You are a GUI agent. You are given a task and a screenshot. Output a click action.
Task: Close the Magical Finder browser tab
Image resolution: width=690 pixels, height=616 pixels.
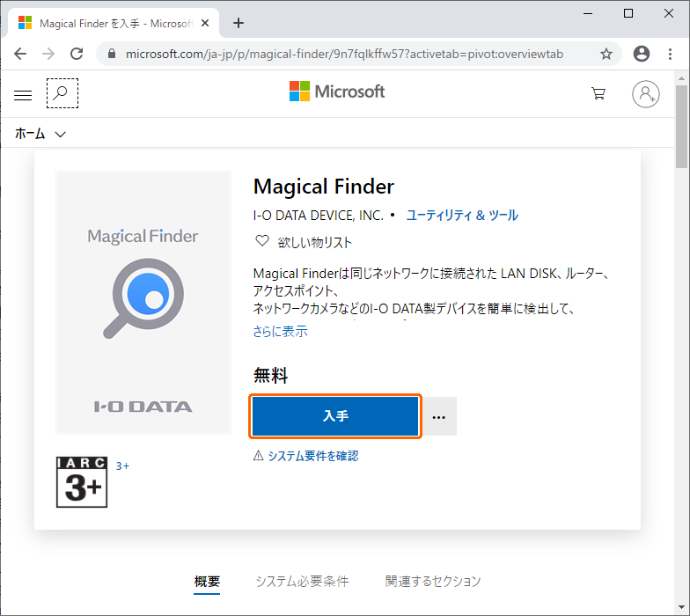tap(204, 23)
